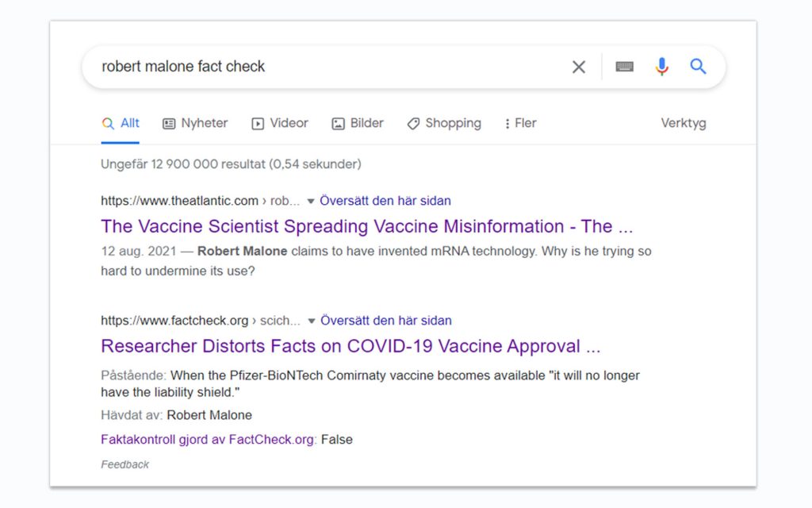
Task: Click the Feedback link under the results
Action: click(124, 464)
